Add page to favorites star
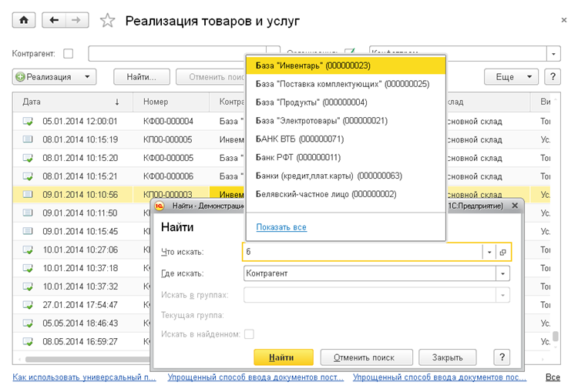Image resolution: width=578 pixels, height=392 pixels. tap(107, 20)
